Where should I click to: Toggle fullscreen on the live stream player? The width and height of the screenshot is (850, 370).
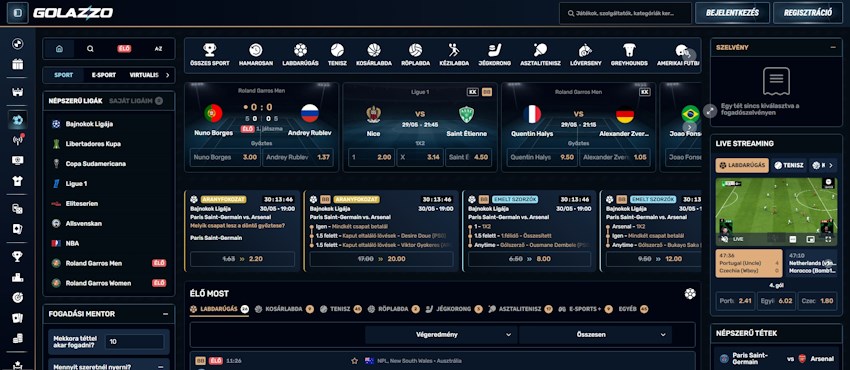click(x=828, y=239)
